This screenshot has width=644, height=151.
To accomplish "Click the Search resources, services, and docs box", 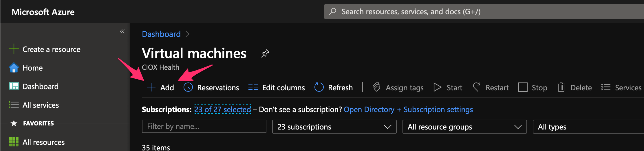I will 484,12.
